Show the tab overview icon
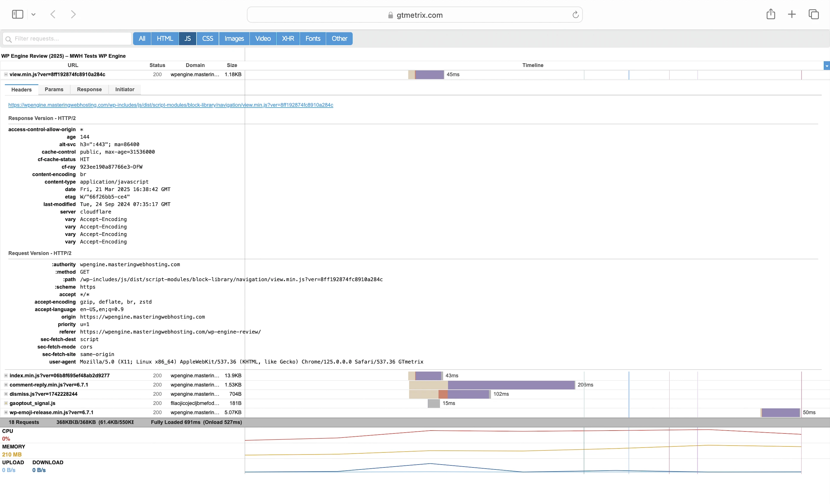830x504 pixels. pyautogui.click(x=813, y=14)
